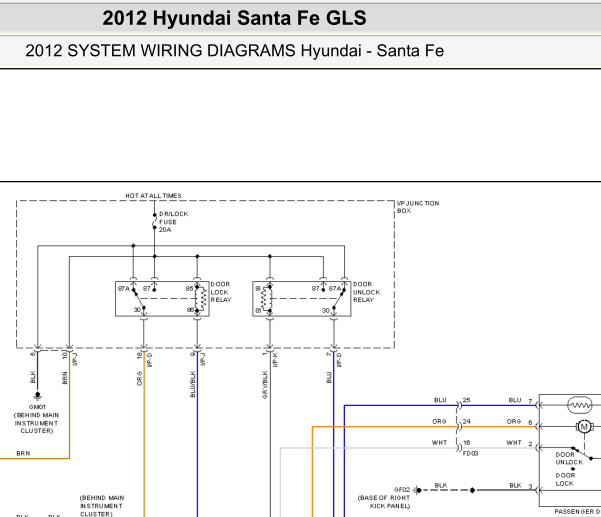Viewport: 601px width, 517px height.
Task: Click the "DOOR LOCK" switch label
Action: click(565, 479)
